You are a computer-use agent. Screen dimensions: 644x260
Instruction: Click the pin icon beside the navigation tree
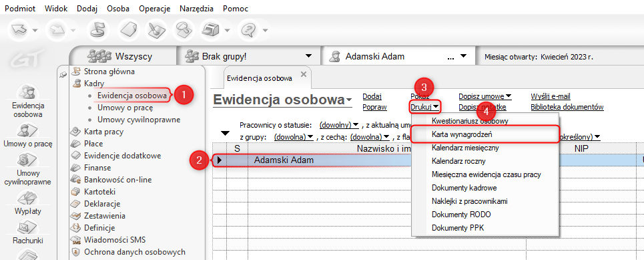coord(63,74)
